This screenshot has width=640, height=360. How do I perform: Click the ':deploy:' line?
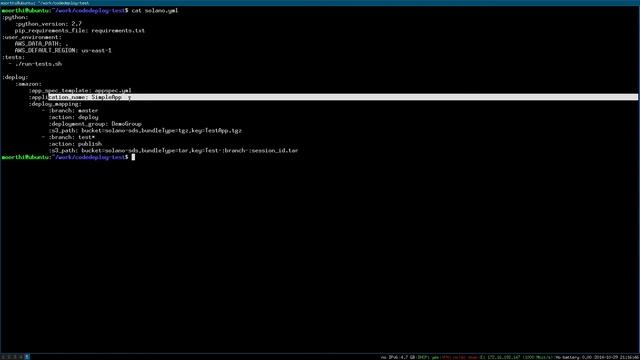[x=15, y=77]
